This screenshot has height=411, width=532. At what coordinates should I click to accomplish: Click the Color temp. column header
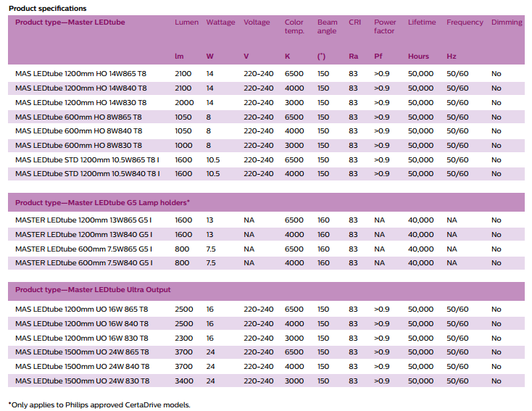(294, 27)
